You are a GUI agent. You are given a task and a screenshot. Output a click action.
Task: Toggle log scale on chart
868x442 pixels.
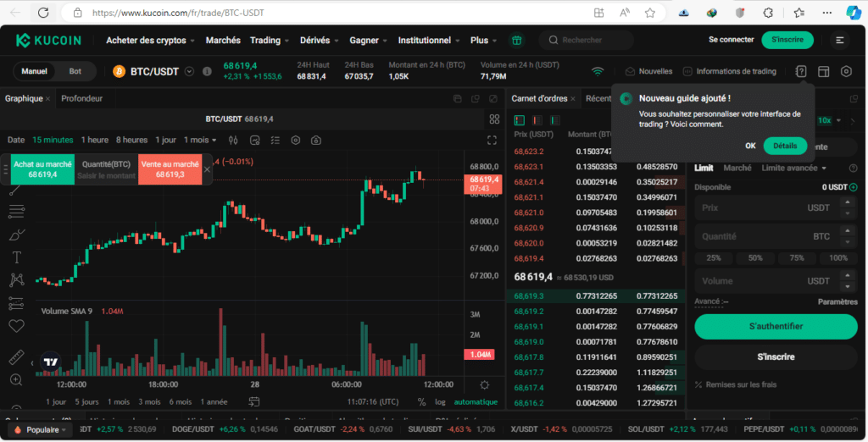pyautogui.click(x=440, y=402)
